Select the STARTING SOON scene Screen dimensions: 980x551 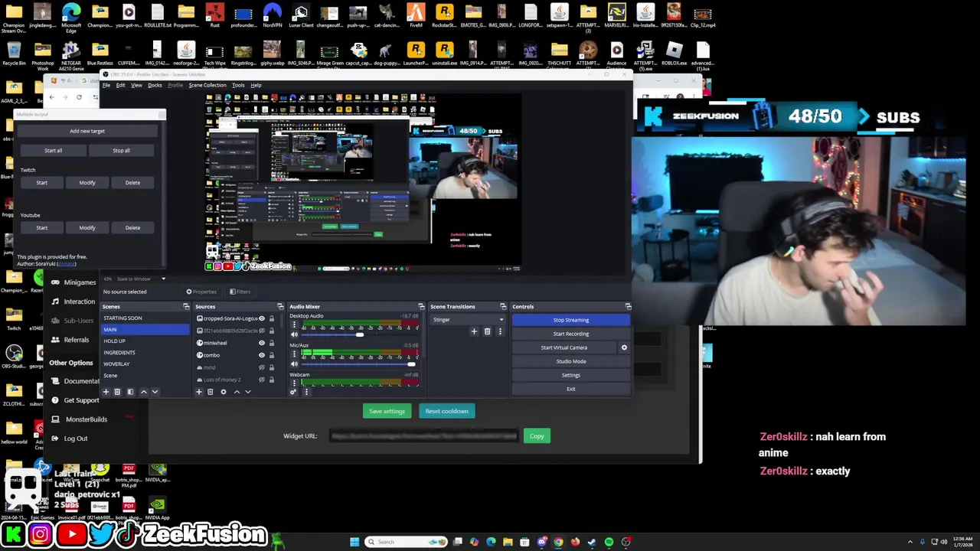(x=145, y=318)
